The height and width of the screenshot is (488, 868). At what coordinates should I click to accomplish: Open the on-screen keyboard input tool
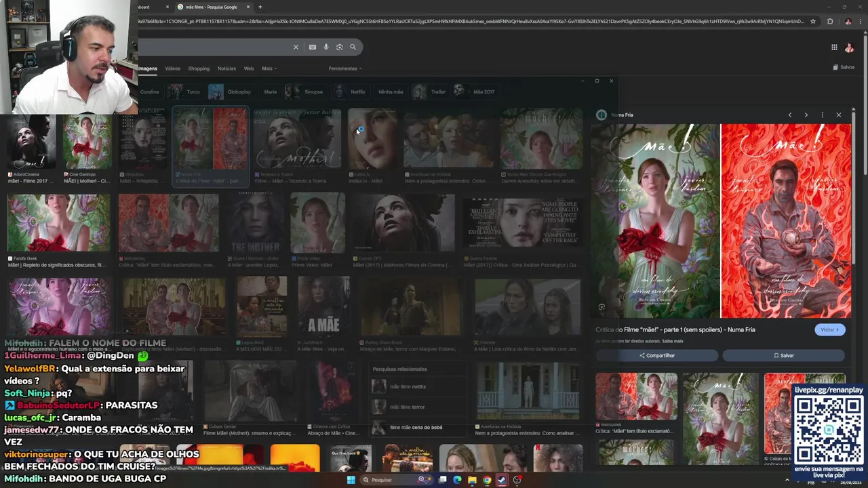(312, 47)
